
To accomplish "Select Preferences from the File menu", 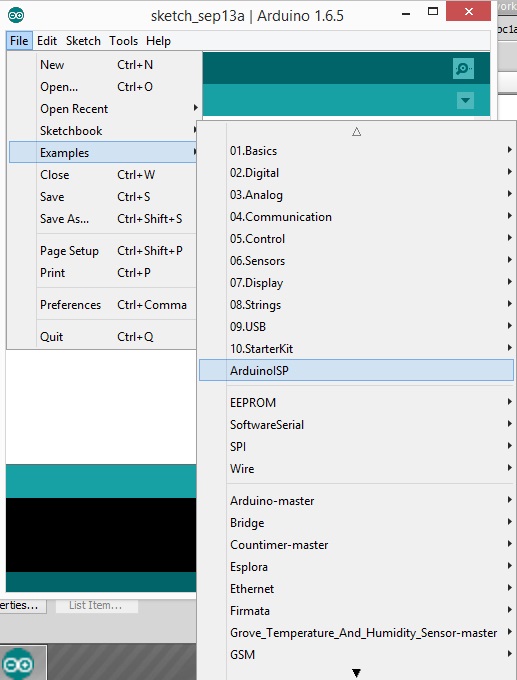I will [103, 304].
